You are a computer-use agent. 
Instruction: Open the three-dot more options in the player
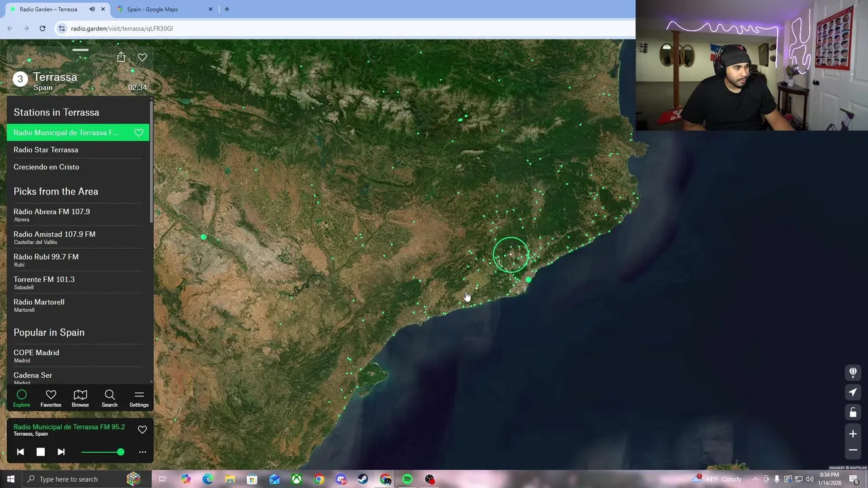pos(142,452)
